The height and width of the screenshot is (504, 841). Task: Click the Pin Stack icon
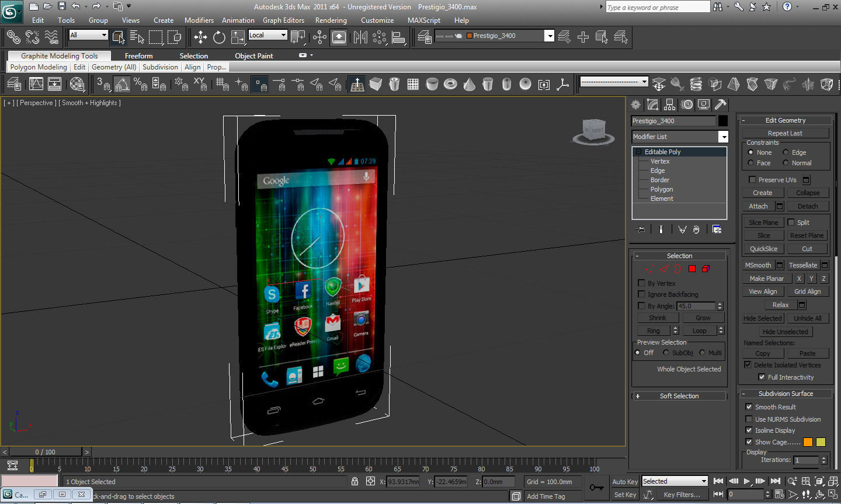pyautogui.click(x=641, y=230)
